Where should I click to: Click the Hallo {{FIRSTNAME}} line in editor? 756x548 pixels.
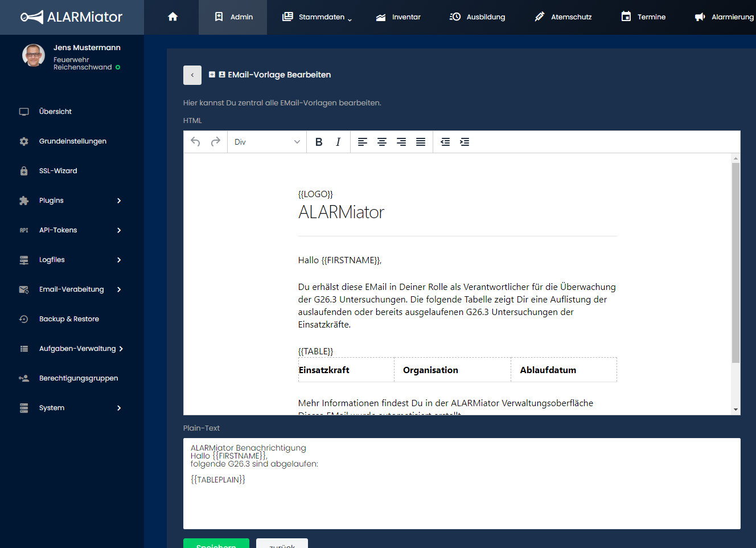(x=340, y=260)
